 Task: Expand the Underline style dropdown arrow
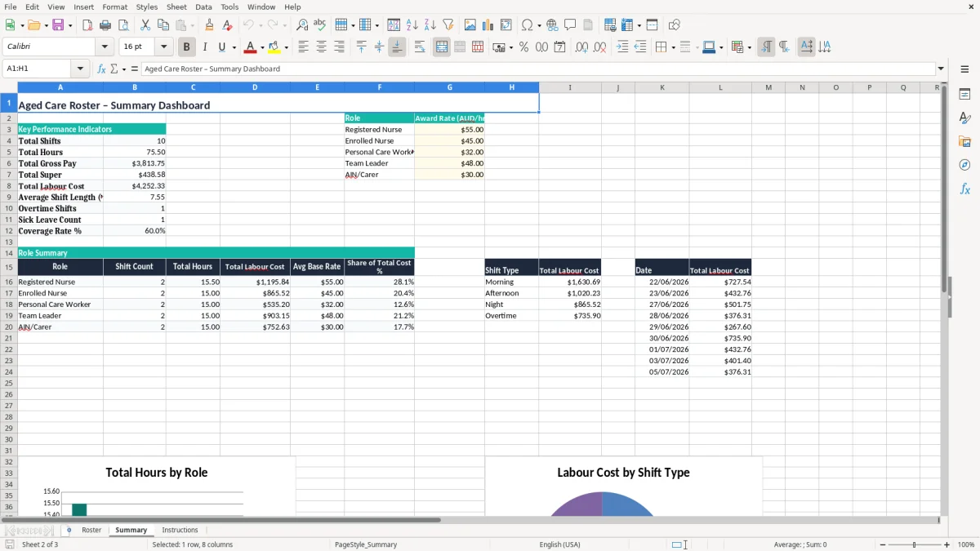(x=234, y=47)
